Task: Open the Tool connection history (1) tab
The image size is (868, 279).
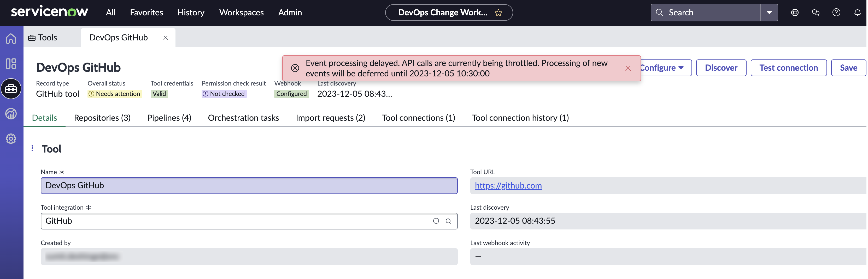Action: [520, 118]
